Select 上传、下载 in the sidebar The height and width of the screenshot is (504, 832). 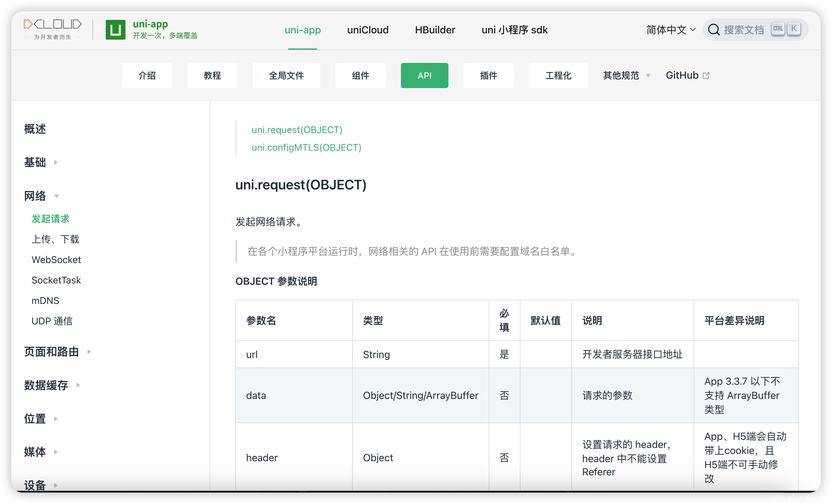click(x=55, y=239)
